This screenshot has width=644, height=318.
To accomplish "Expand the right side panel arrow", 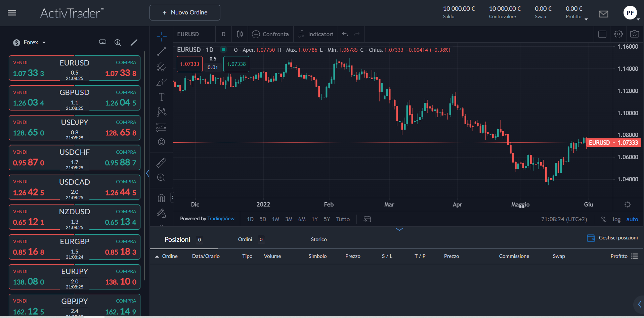I will click(639, 305).
